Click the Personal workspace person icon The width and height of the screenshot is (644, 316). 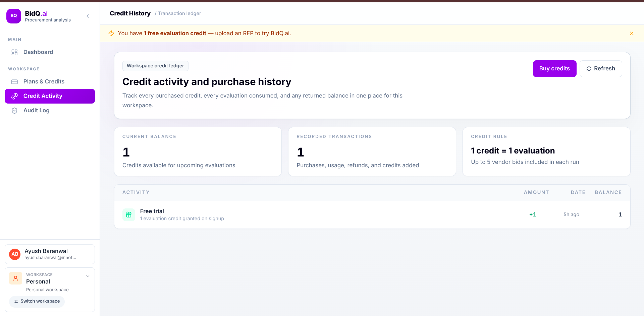[15, 278]
